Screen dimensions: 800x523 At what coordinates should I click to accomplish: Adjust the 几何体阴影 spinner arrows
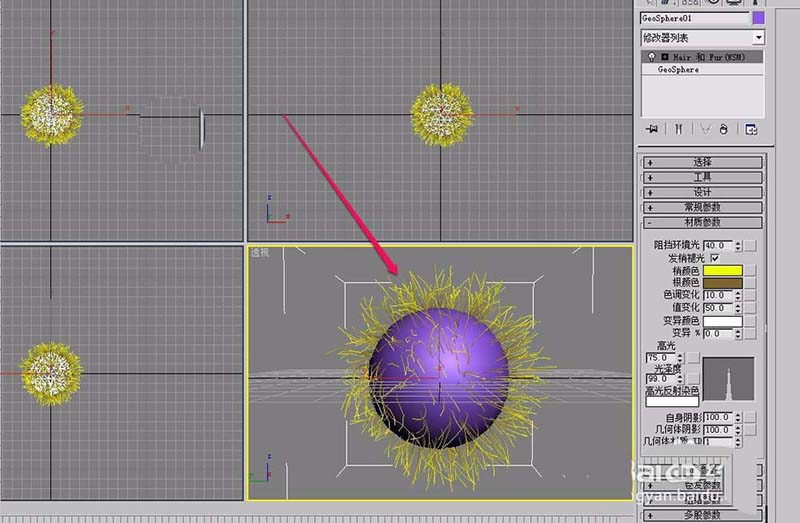click(738, 430)
